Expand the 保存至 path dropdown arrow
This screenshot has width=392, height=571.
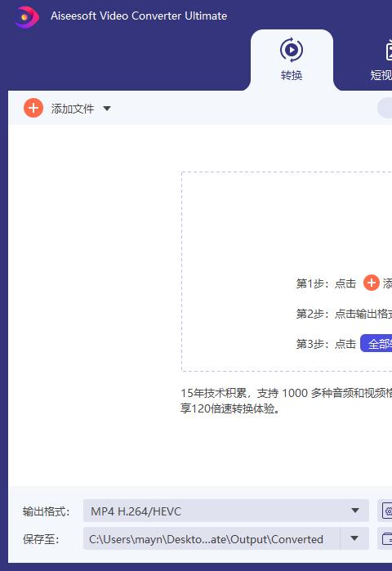(x=354, y=538)
